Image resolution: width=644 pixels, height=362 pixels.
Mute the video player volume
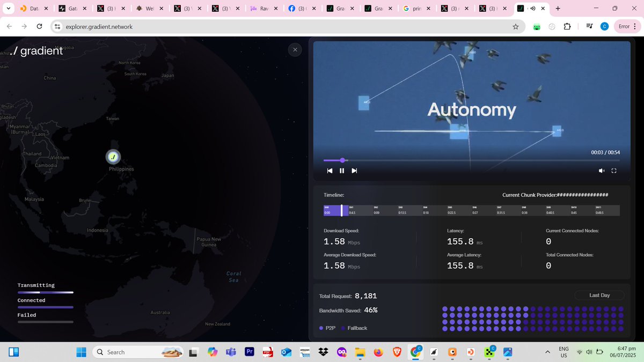(602, 171)
